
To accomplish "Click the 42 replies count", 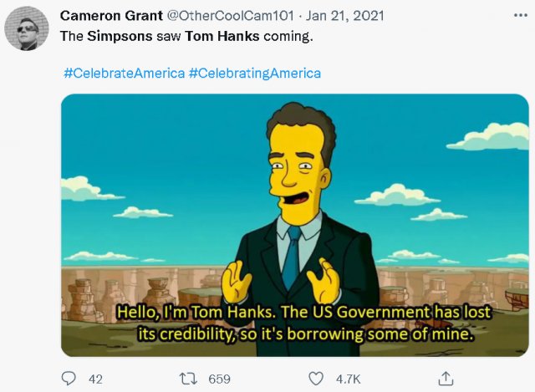I will pos(95,379).
